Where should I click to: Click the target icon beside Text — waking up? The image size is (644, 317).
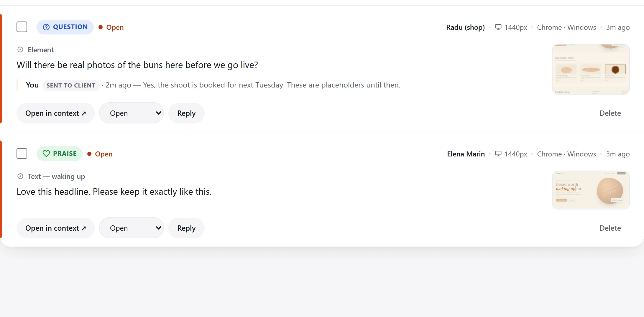point(20,176)
